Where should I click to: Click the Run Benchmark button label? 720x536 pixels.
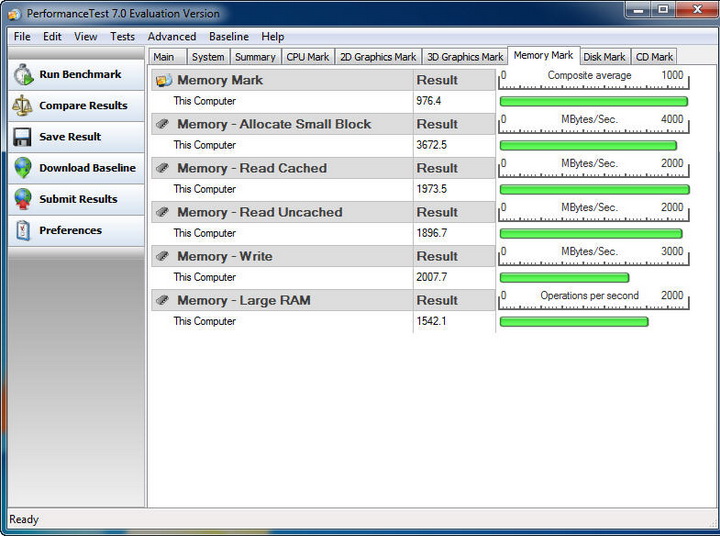[80, 74]
